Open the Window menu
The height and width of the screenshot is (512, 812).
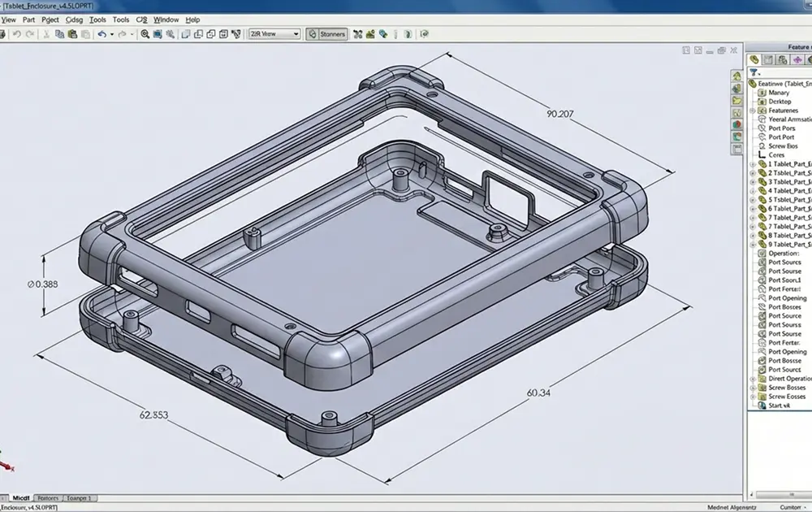[166, 20]
